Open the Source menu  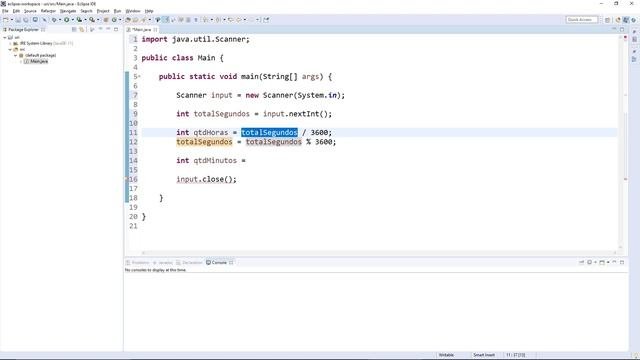click(30, 11)
